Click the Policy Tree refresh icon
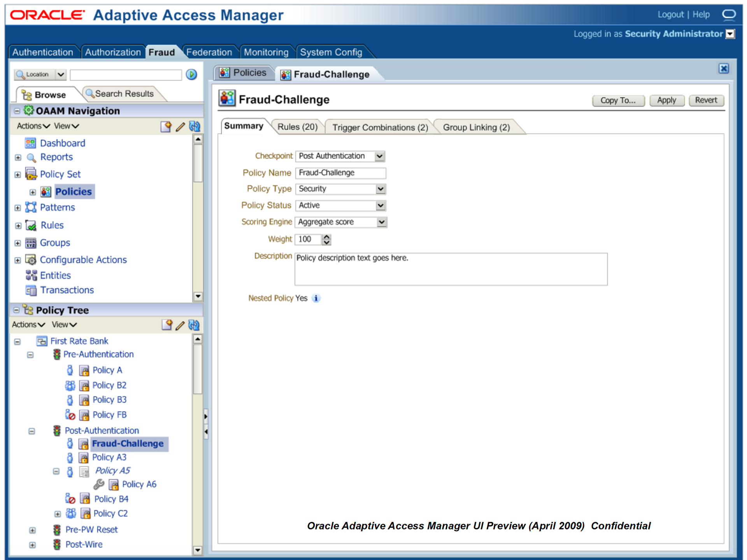 (194, 325)
